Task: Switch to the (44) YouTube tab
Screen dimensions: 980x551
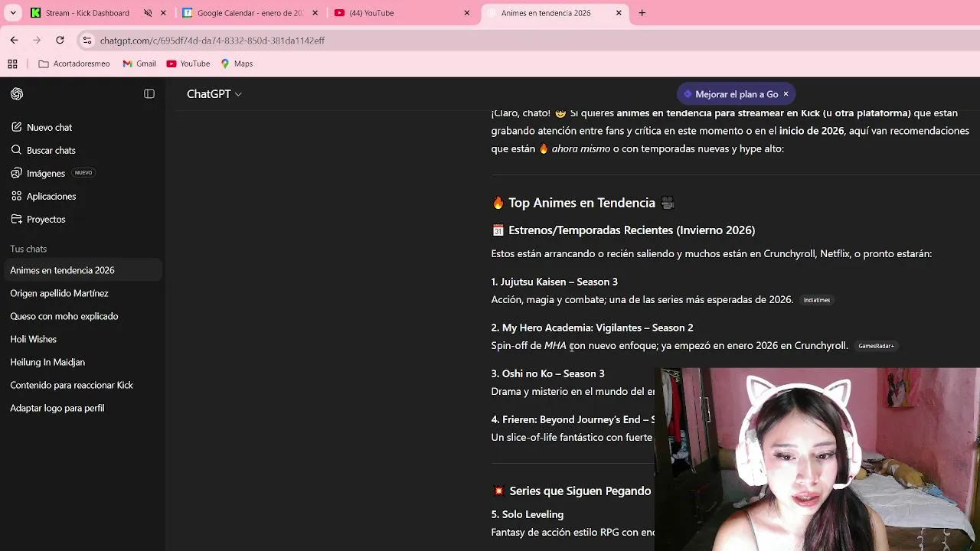Action: [x=403, y=13]
